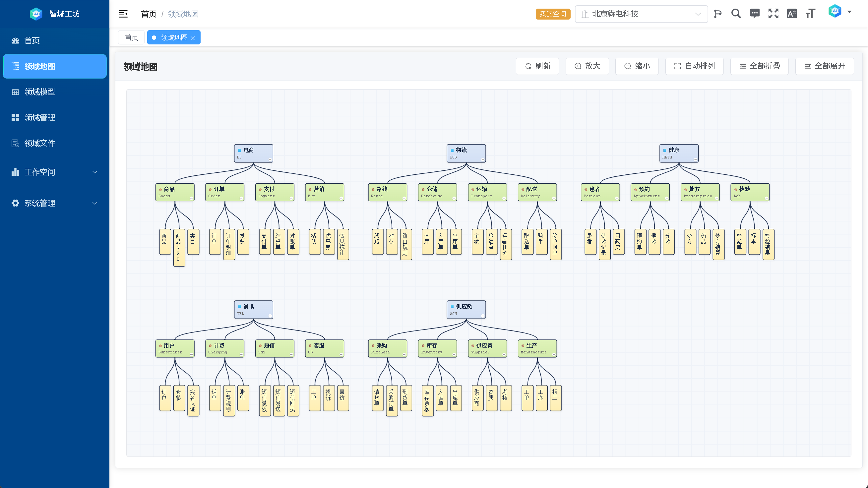Click the orange 我的空间 tag
868x488 pixels.
(x=553, y=14)
